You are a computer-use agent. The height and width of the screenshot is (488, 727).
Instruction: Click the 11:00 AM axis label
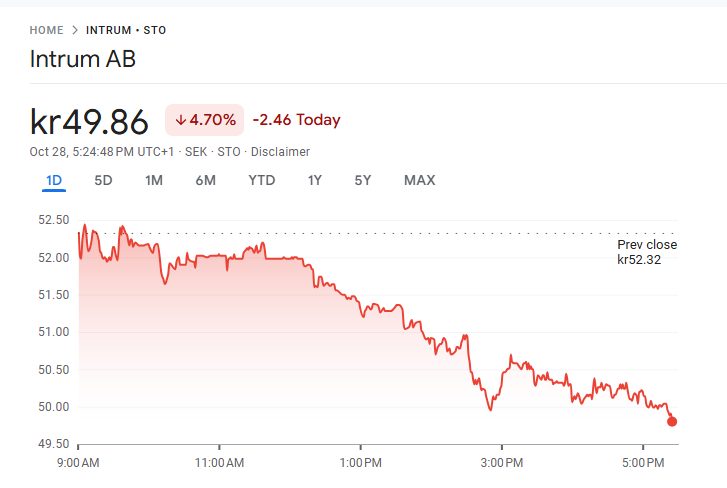coord(219,463)
